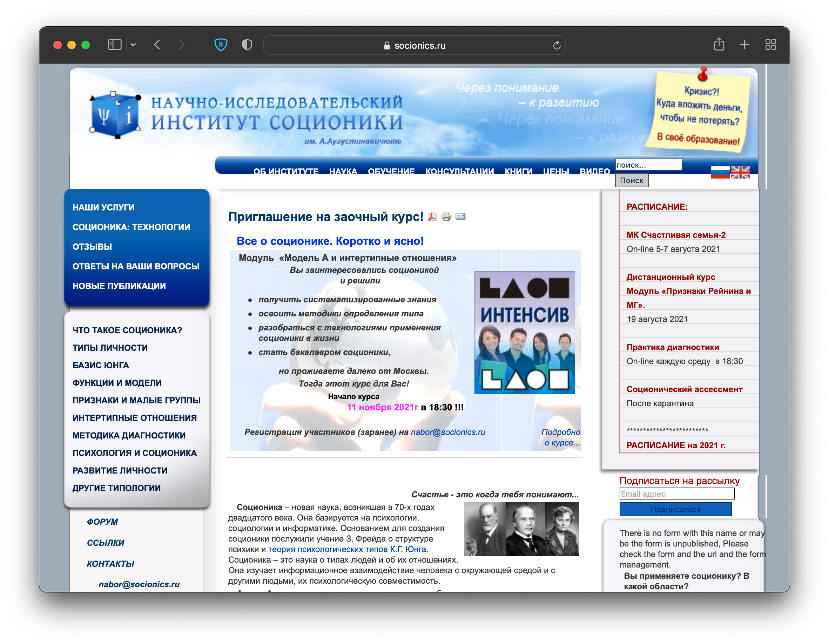This screenshot has width=829, height=644.
Task: Open the КНИГИ menu item
Action: (518, 171)
